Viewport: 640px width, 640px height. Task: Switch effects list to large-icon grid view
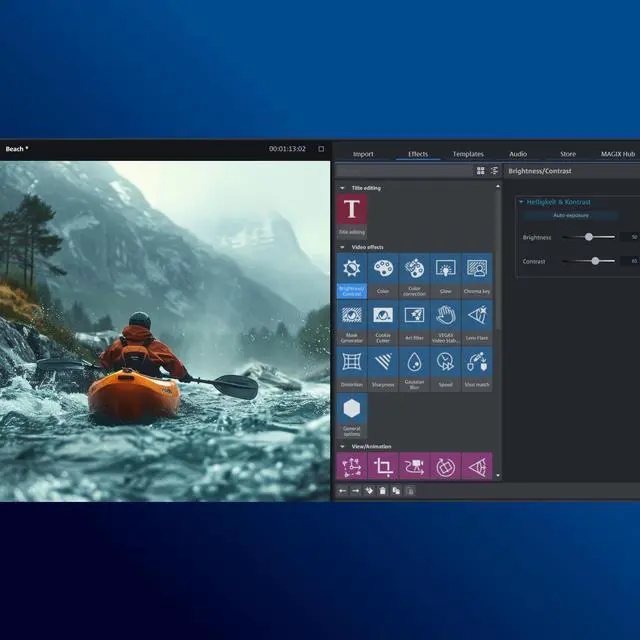pyautogui.click(x=481, y=171)
